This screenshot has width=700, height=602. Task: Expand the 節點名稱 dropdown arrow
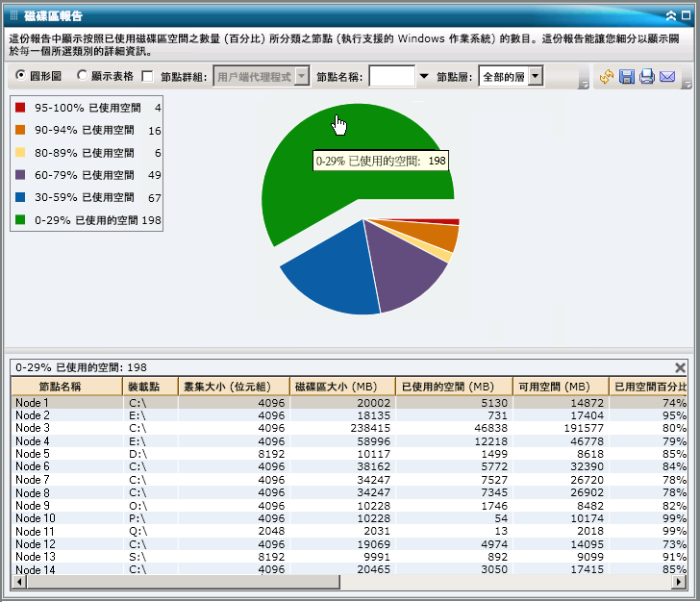pos(423,76)
